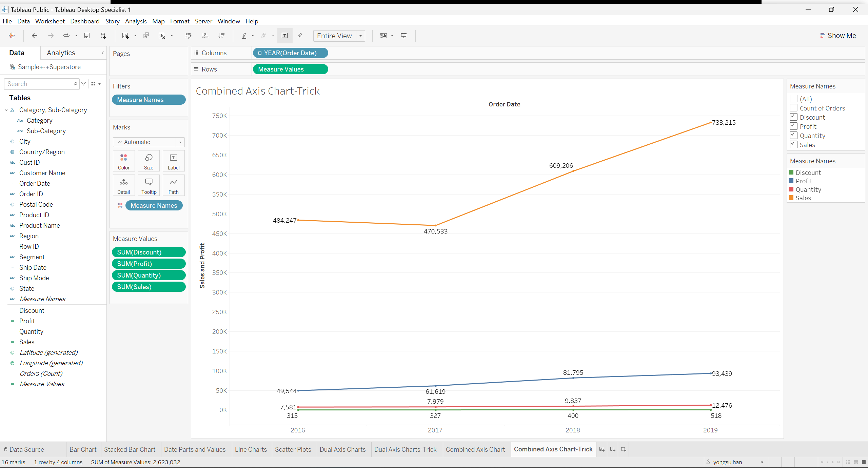Screen dimensions: 868x468
Task: Click the Show Me button
Action: click(x=838, y=36)
